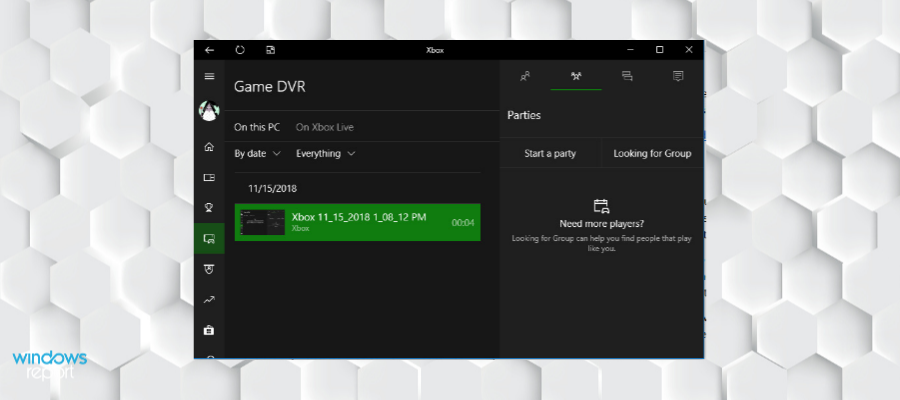The image size is (900, 400).
Task: Open Achievements trophy icon
Action: [x=210, y=207]
